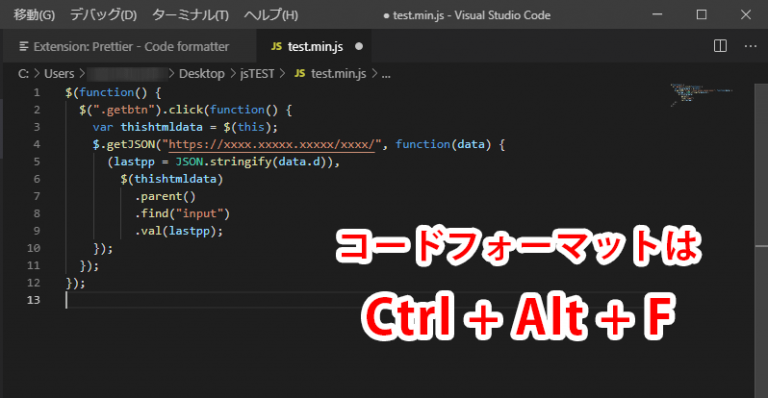The width and height of the screenshot is (768, 398).
Task: Click the Split Editor Right icon
Action: tap(720, 46)
